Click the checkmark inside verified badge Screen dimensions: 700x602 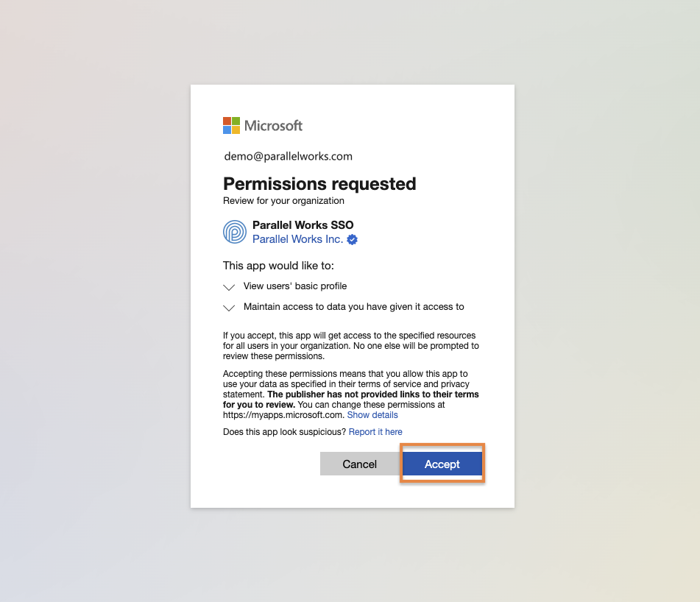[x=352, y=239]
